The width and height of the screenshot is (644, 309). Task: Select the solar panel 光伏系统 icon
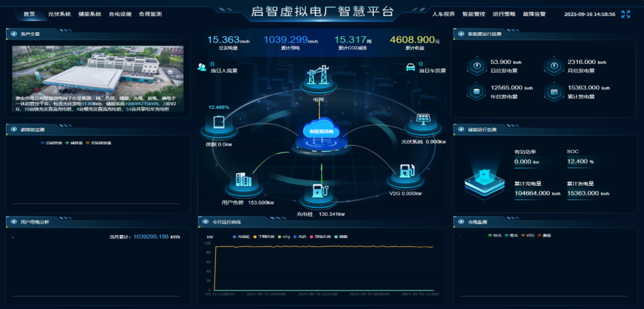(423, 119)
